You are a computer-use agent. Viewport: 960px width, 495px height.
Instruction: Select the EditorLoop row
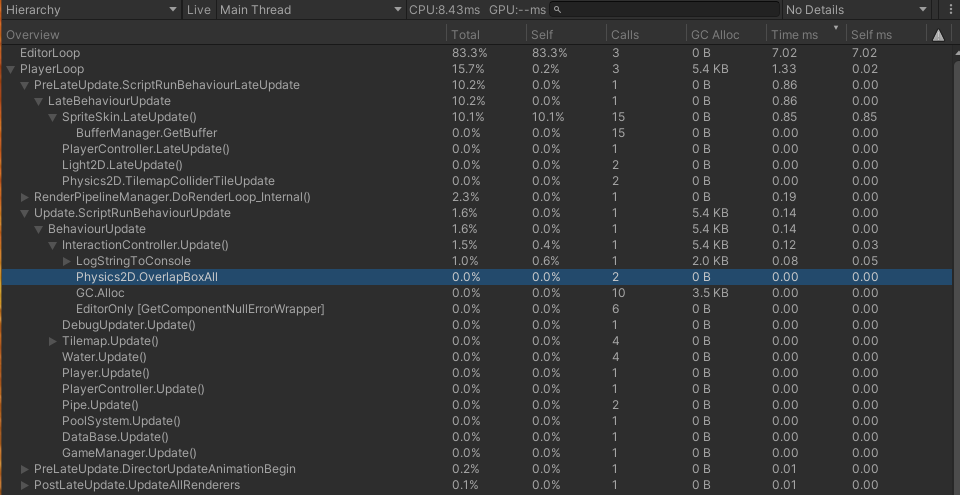point(476,53)
